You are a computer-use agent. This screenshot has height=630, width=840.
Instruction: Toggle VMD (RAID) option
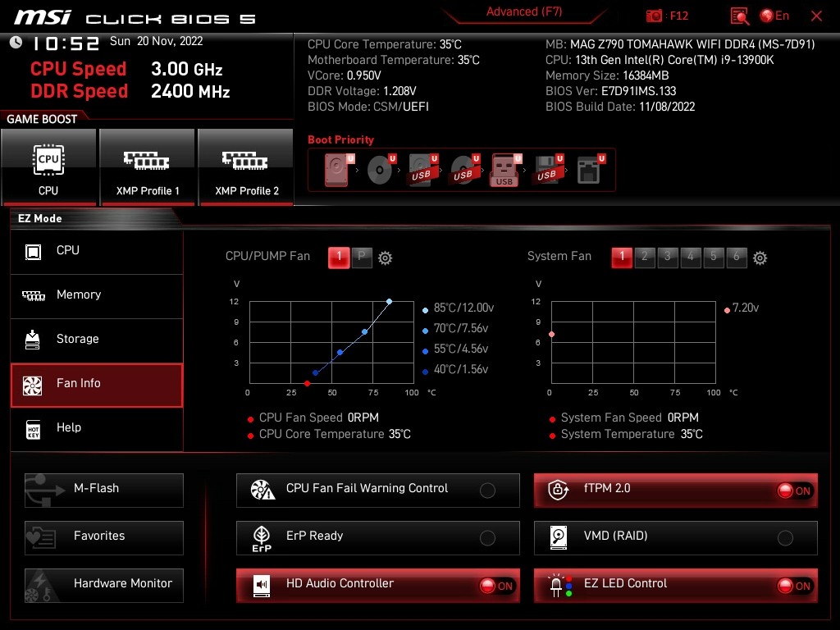click(676, 538)
